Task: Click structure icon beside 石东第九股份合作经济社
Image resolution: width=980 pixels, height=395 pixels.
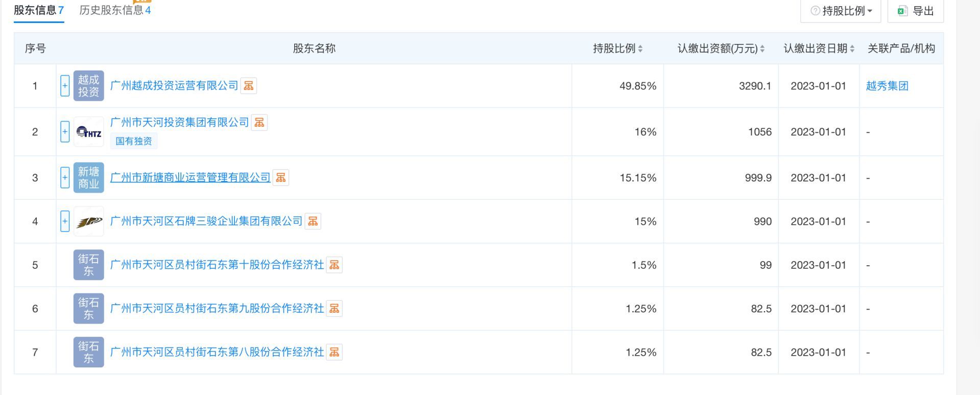Action: pos(334,309)
